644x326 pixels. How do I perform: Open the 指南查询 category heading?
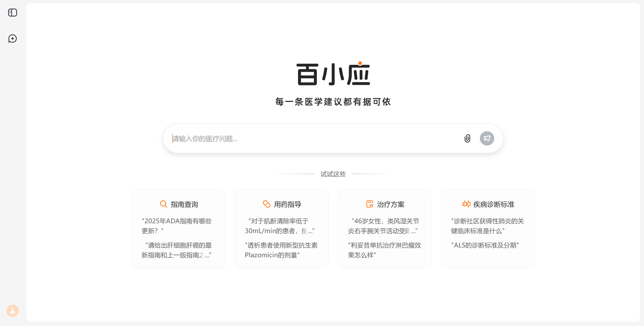point(184,204)
